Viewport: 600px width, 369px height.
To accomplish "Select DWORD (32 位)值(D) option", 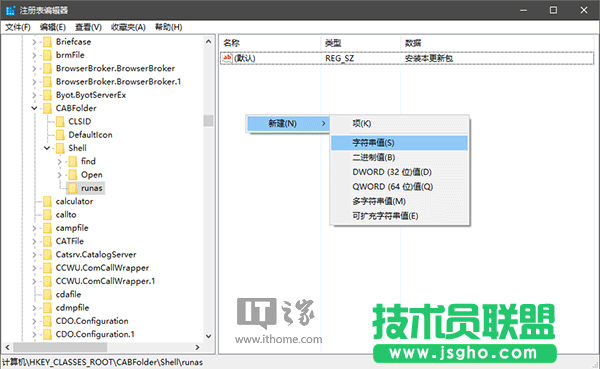I will [x=399, y=172].
